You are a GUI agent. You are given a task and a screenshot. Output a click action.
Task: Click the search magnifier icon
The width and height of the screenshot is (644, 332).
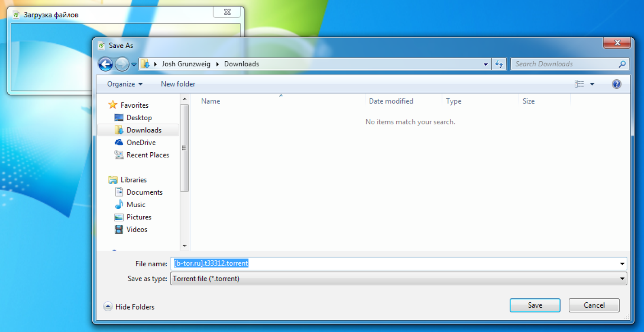pos(622,64)
